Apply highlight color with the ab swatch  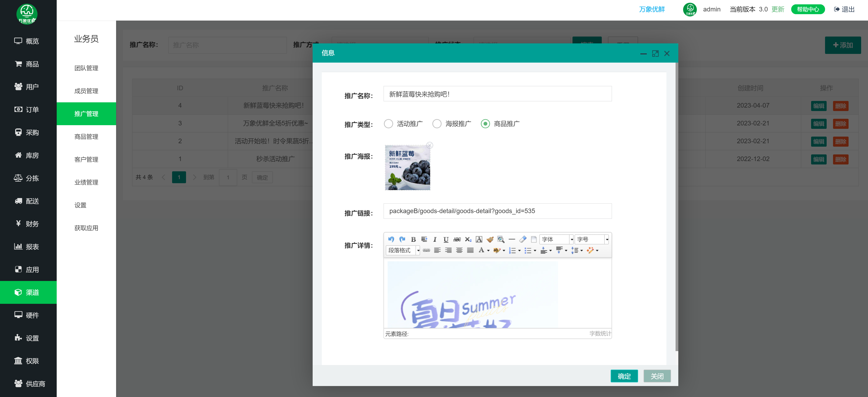497,250
